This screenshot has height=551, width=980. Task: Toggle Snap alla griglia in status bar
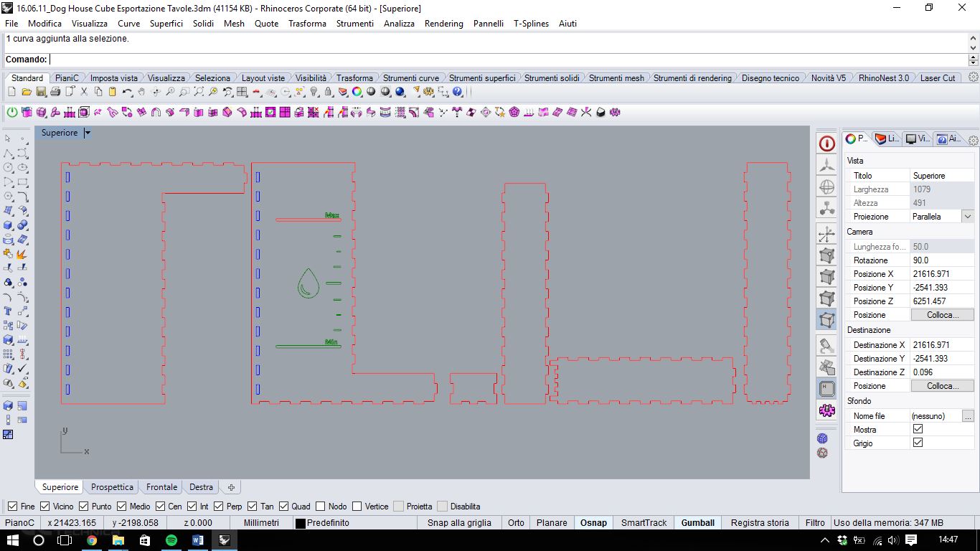pos(459,523)
